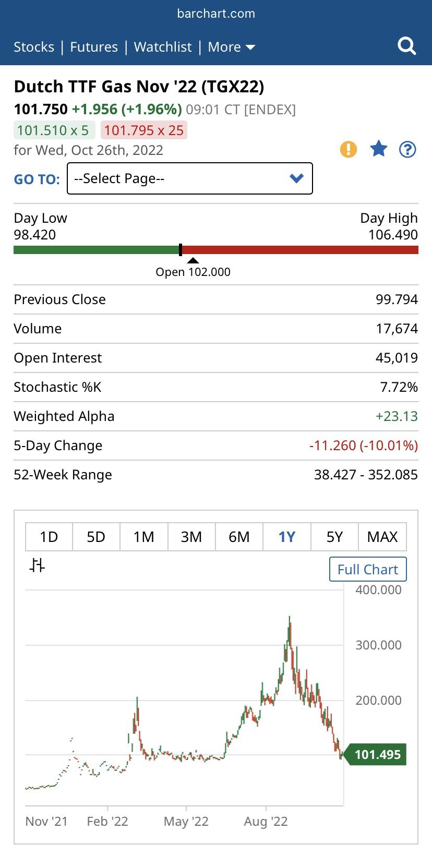Open the Select Page dropdown
Viewport: 432px width, 868px height.
pyautogui.click(x=190, y=178)
